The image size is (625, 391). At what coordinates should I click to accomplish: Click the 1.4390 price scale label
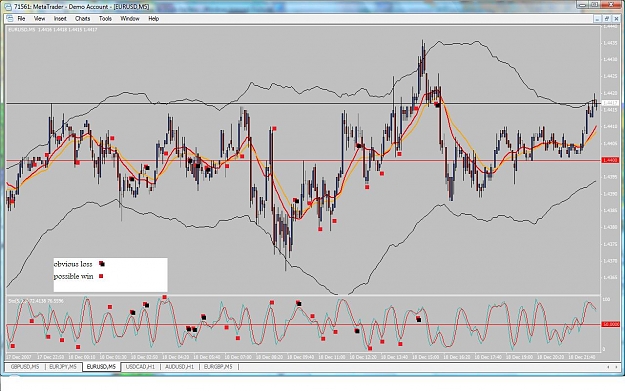(610, 194)
